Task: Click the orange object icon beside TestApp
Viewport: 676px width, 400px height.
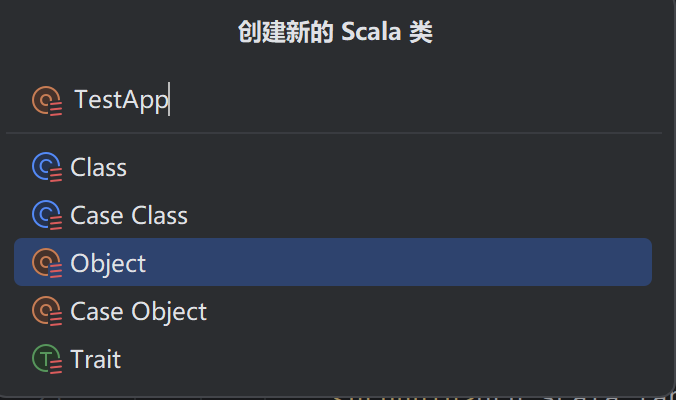Action: (47, 101)
